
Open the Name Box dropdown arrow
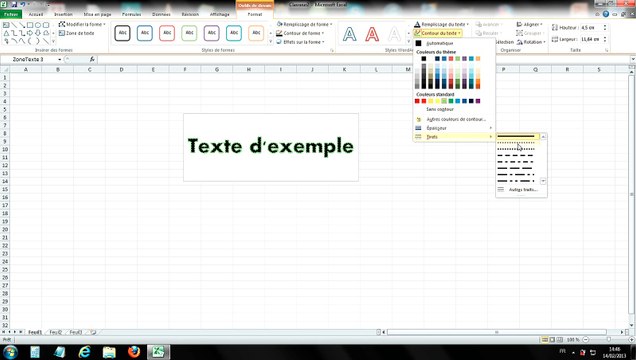[x=60, y=60]
